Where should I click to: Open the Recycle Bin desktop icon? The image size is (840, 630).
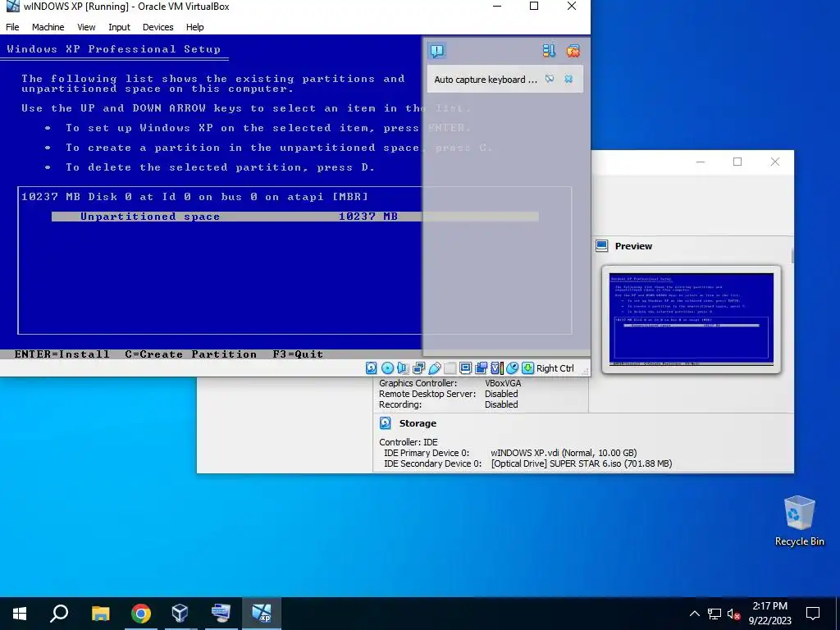coord(799,521)
